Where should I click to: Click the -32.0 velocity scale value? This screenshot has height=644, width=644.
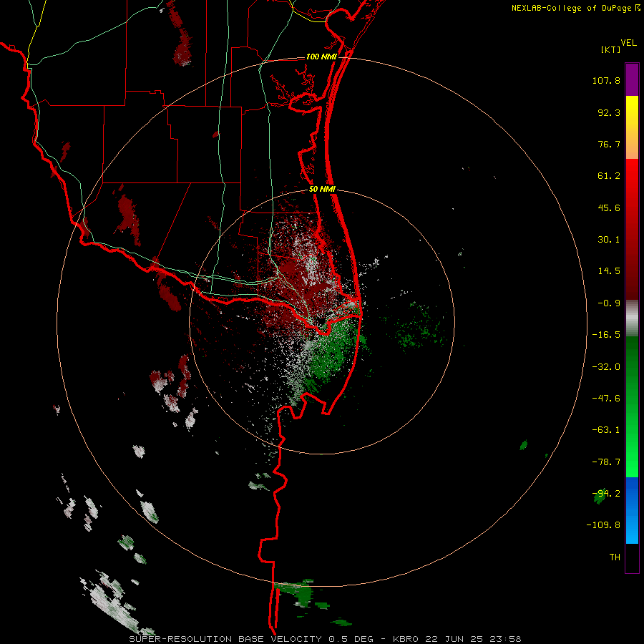coord(606,367)
